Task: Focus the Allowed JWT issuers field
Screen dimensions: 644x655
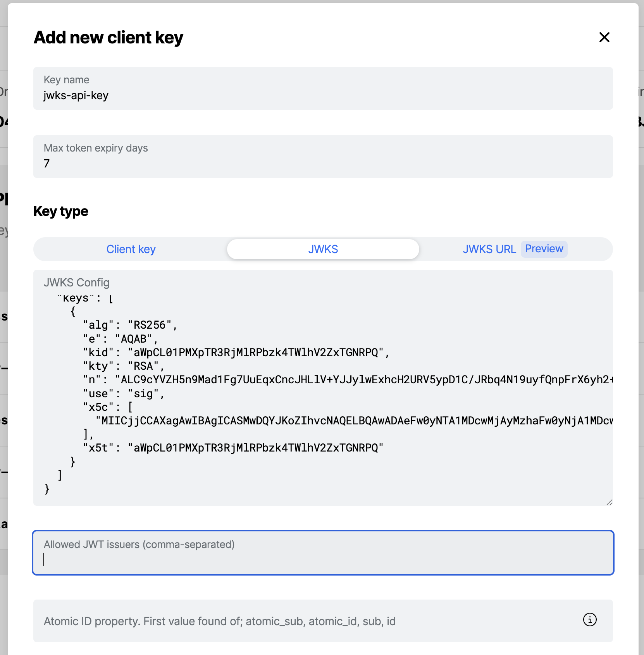Action: tap(323, 553)
